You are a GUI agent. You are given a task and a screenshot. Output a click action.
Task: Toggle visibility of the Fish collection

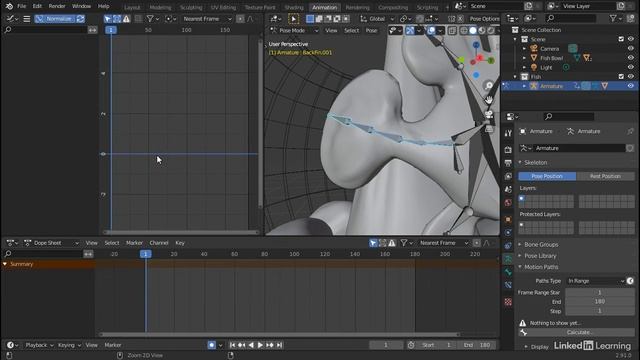631,76
